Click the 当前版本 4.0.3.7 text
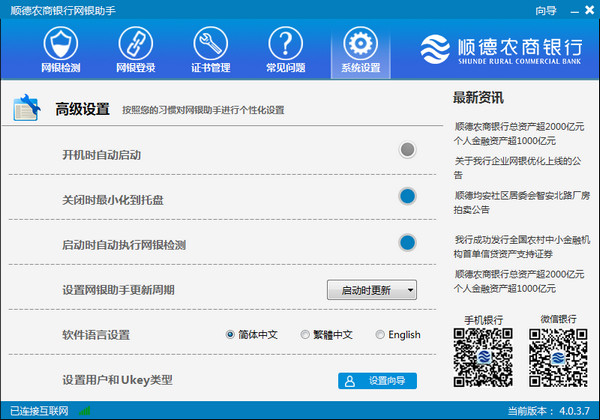This screenshot has height=420, width=600. (x=549, y=411)
